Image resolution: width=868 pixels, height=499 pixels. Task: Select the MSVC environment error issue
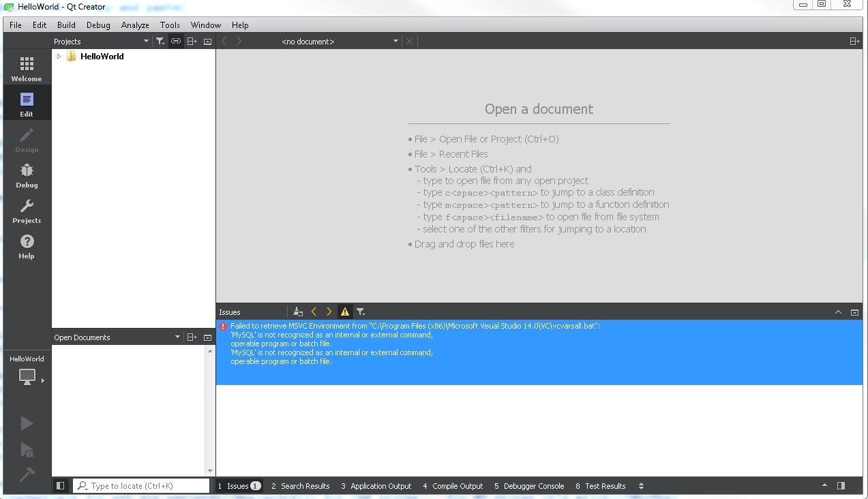pyautogui.click(x=539, y=352)
